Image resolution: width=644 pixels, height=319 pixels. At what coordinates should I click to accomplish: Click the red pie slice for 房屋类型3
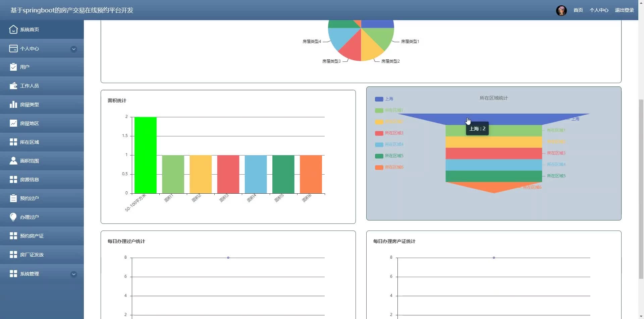pos(352,49)
